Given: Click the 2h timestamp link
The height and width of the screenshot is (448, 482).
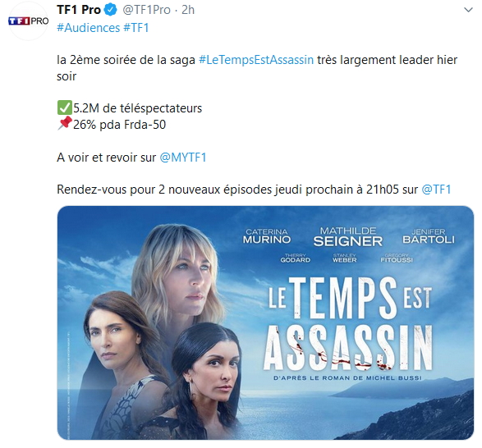Looking at the screenshot, I should click(188, 10).
